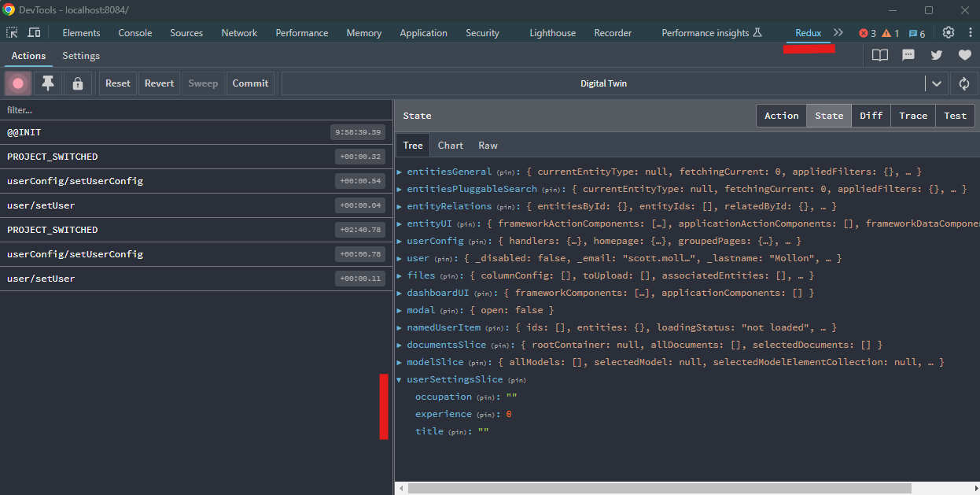Select userConfig/setUserConfig action at +00:00.54
Viewport: 980px width, 495px height.
point(196,181)
